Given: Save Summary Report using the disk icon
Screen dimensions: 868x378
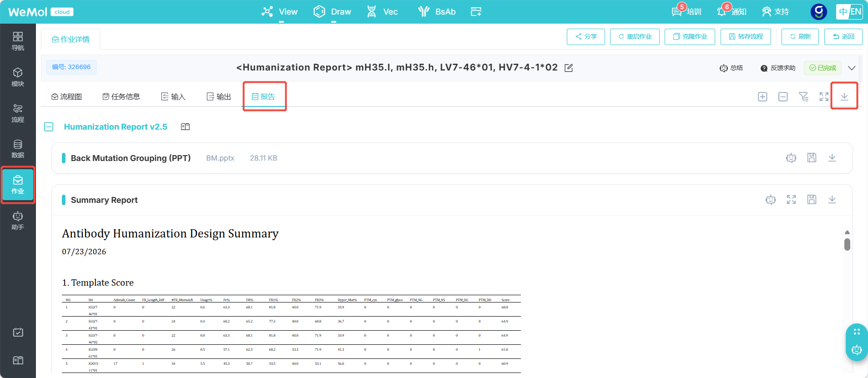Looking at the screenshot, I should [812, 200].
